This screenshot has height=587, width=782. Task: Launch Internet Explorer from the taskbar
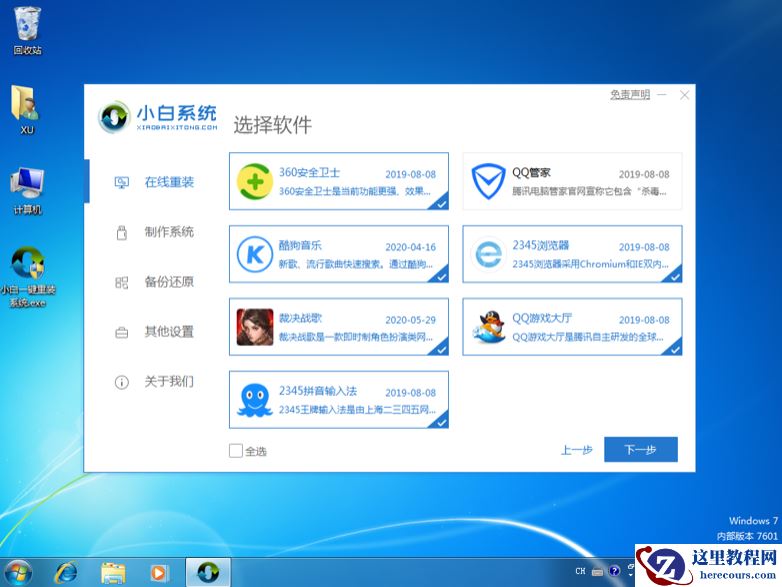(x=65, y=573)
